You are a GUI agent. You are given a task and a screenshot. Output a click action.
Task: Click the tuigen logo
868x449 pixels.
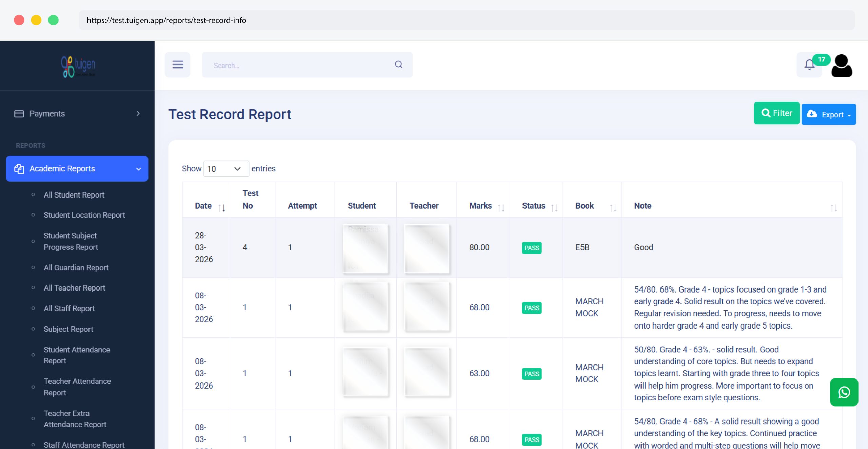78,66
